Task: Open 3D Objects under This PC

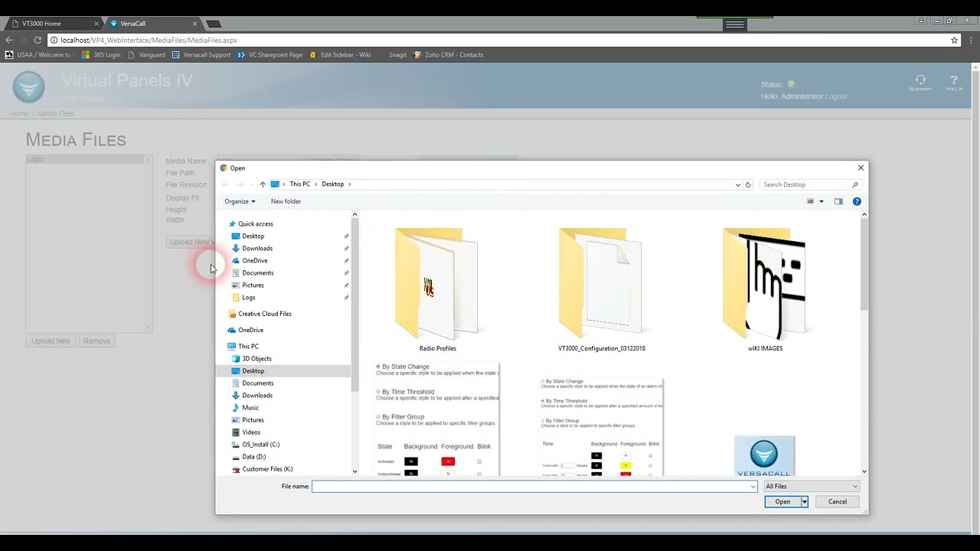Action: 256,358
